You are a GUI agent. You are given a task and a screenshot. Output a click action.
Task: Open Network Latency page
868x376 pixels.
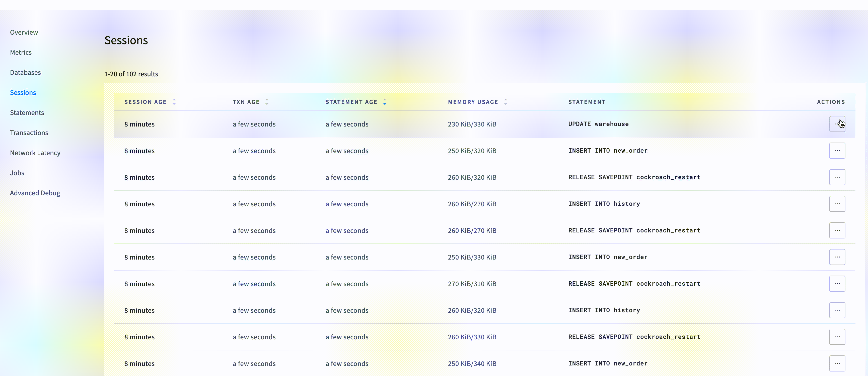35,153
